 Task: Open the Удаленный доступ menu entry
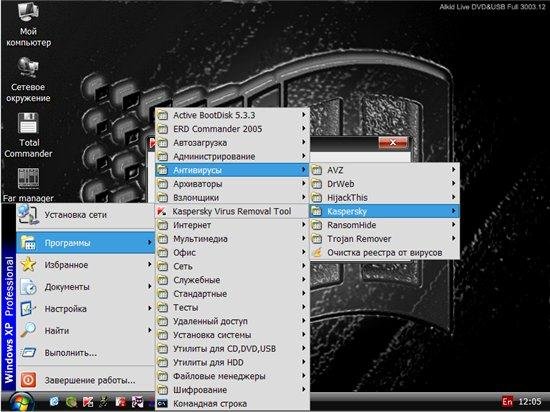(x=232, y=321)
